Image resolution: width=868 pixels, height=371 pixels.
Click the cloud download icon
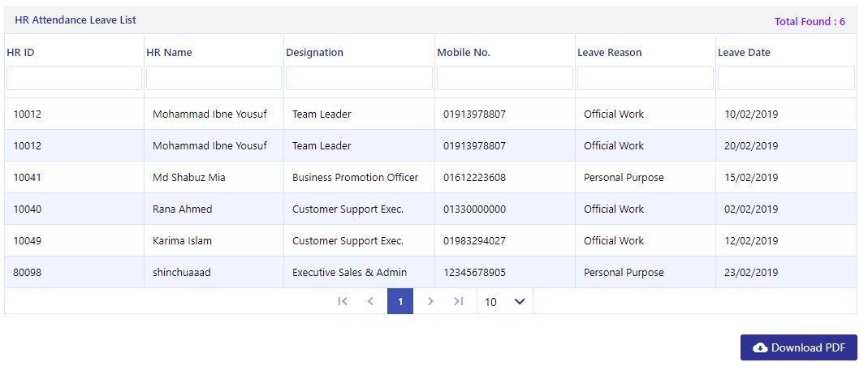761,347
